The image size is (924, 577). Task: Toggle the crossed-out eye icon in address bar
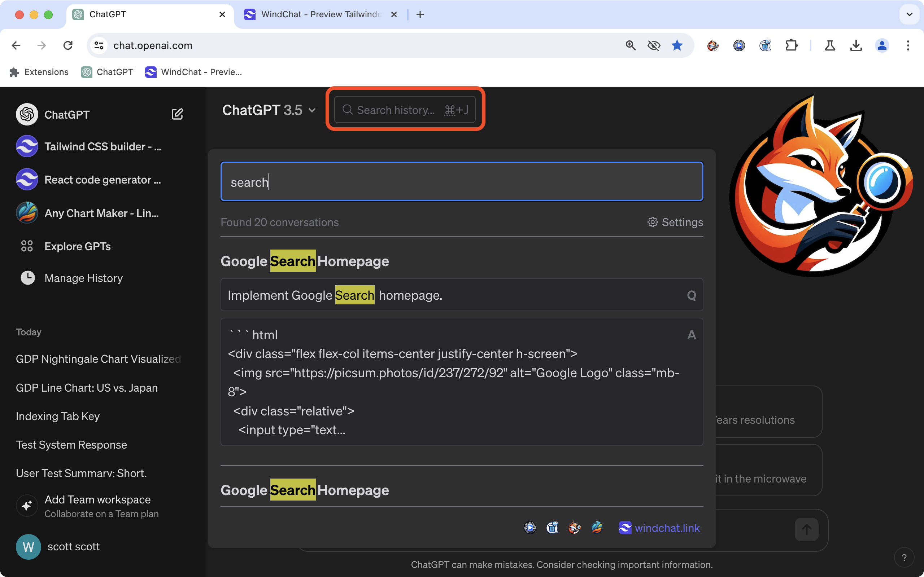pyautogui.click(x=654, y=46)
